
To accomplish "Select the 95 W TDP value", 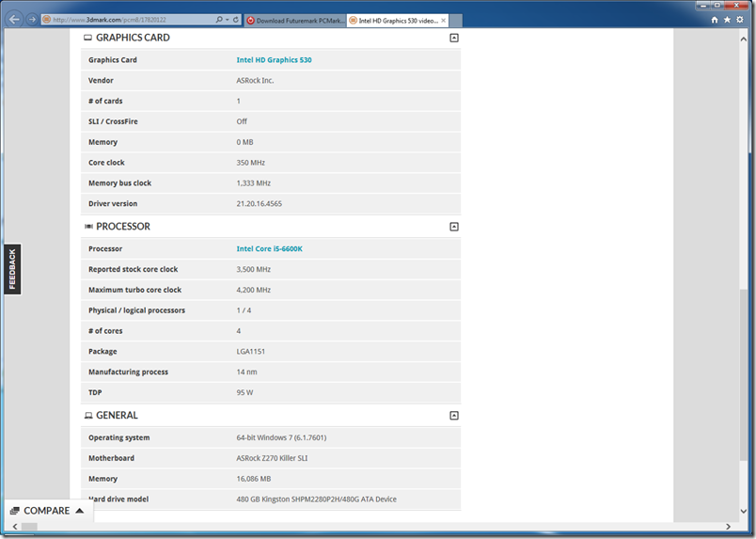I will coord(244,393).
